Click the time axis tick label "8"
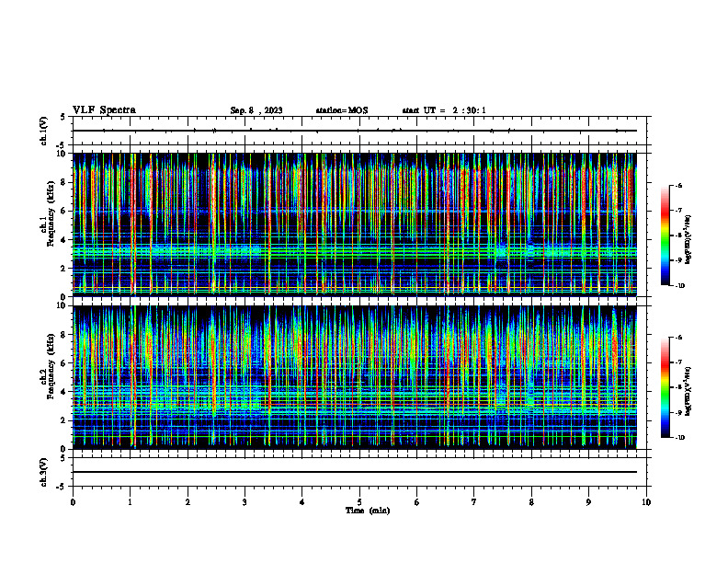Screen dimensions: 728x563 (x=531, y=502)
